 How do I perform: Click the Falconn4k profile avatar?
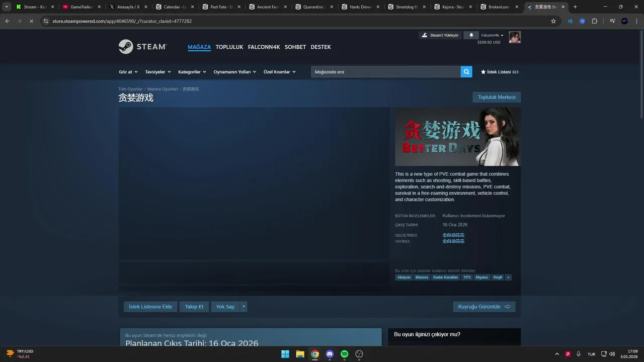tap(515, 37)
